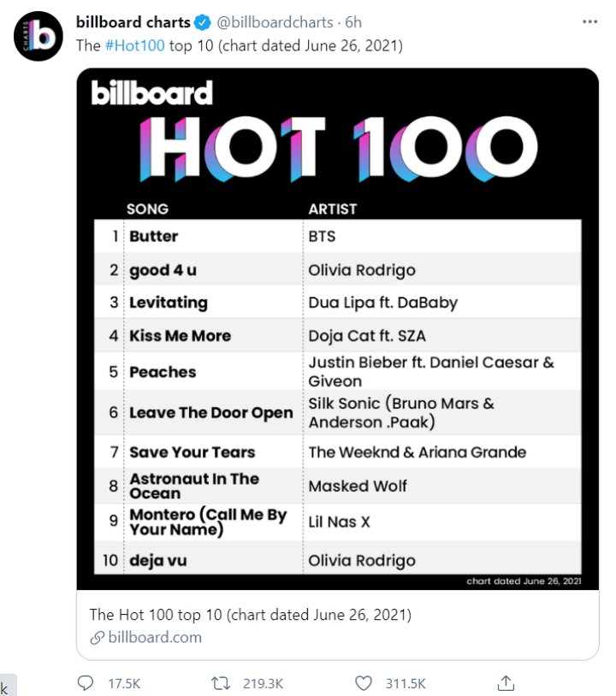Click the blue verified checkmark badge
This screenshot has height=696, width=616.
tap(200, 21)
